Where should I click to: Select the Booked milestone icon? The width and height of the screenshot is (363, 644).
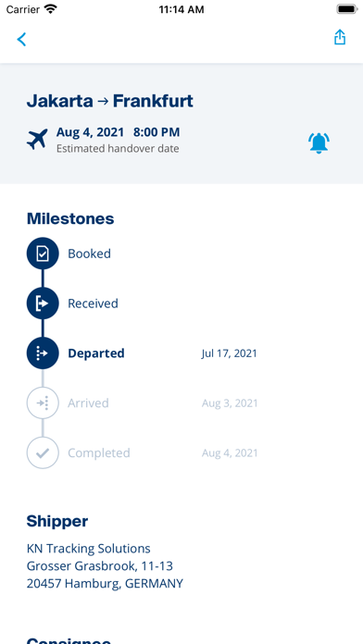pyautogui.click(x=43, y=254)
